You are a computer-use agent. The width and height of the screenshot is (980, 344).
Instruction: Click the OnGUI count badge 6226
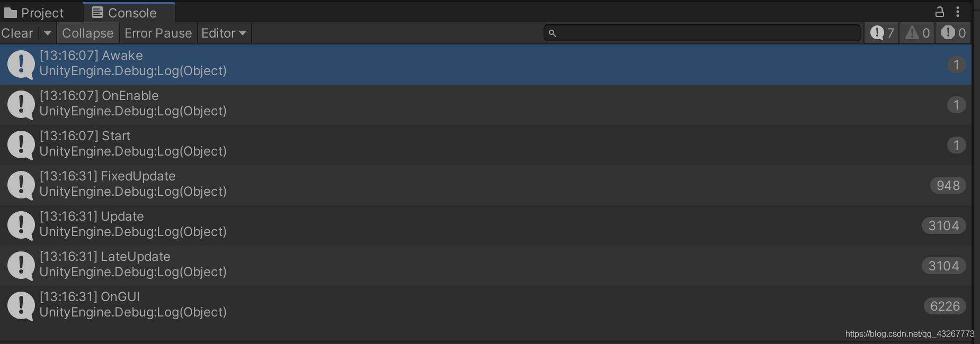tap(945, 306)
